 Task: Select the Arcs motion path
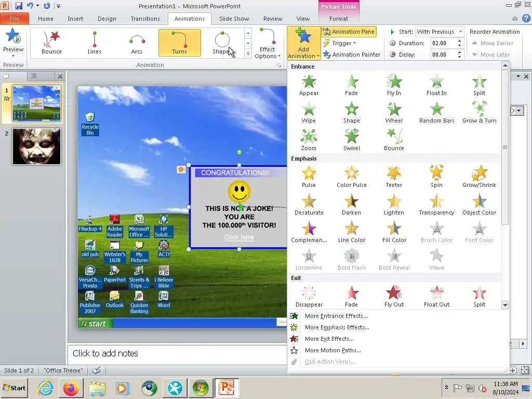pos(137,43)
